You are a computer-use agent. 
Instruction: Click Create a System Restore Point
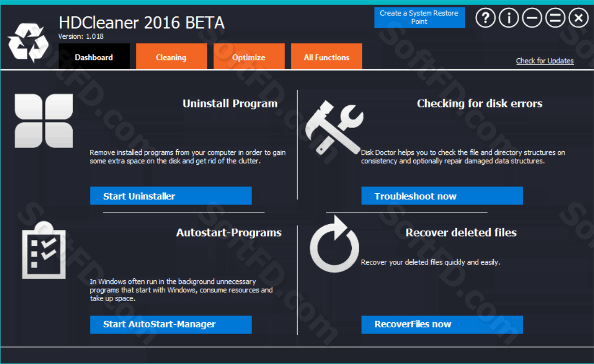(x=419, y=18)
